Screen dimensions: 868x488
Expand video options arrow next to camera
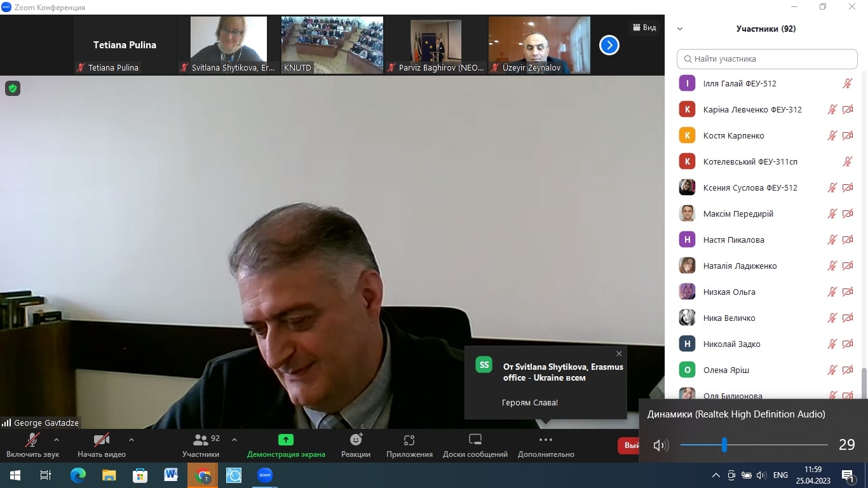[x=132, y=439]
